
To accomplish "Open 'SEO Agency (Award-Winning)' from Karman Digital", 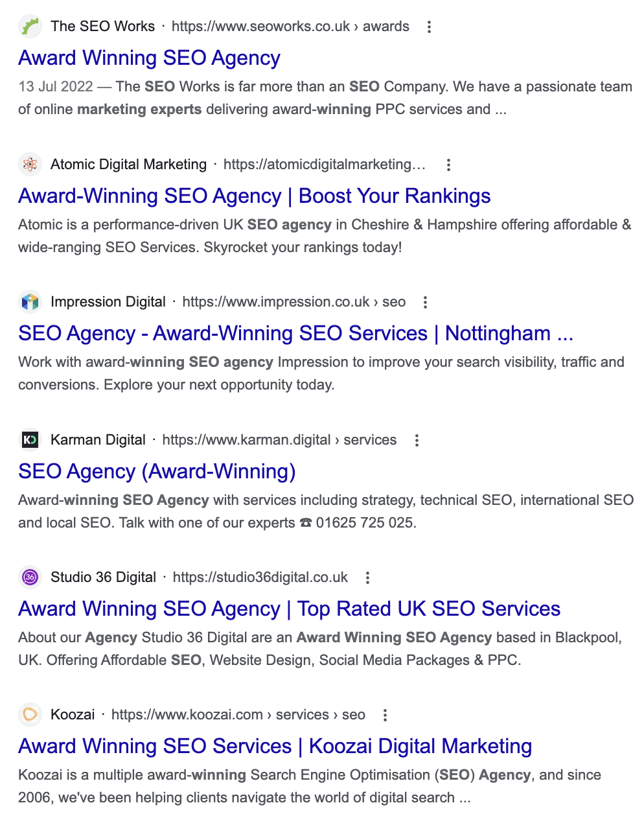I will (157, 472).
